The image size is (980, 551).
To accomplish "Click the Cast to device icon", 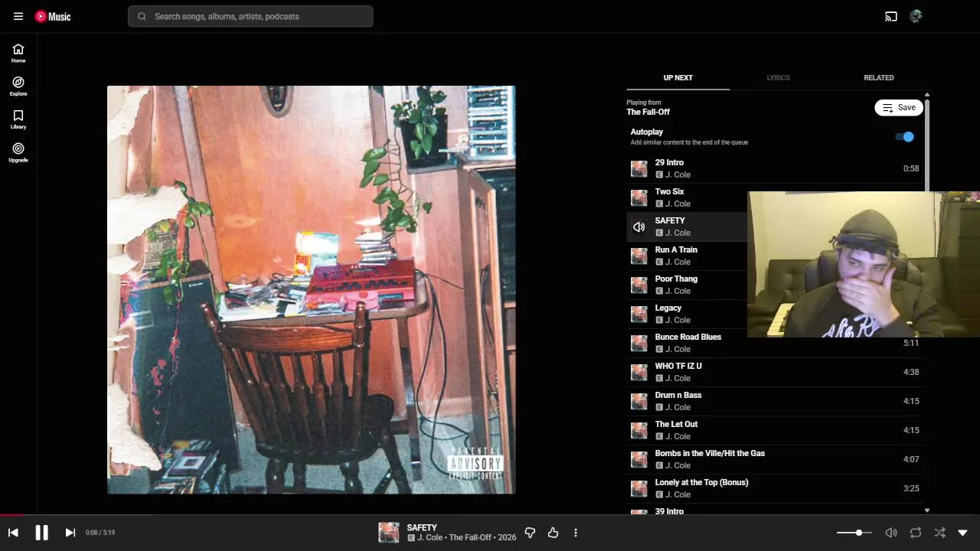I will 891,16.
